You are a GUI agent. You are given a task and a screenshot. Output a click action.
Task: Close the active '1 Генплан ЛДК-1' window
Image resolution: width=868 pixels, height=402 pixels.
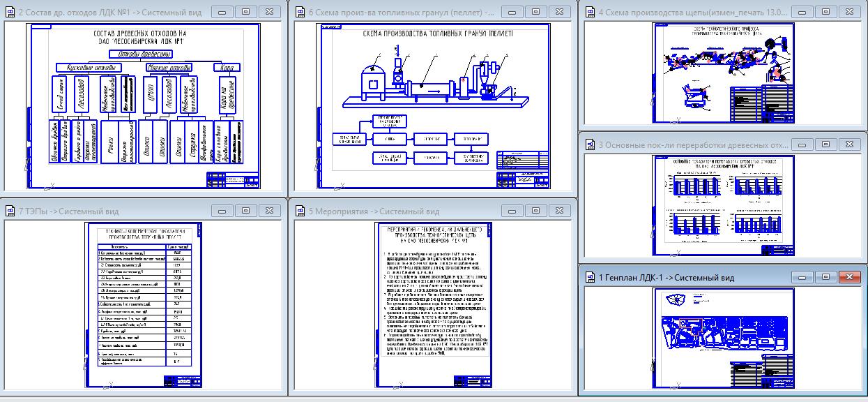(x=849, y=277)
